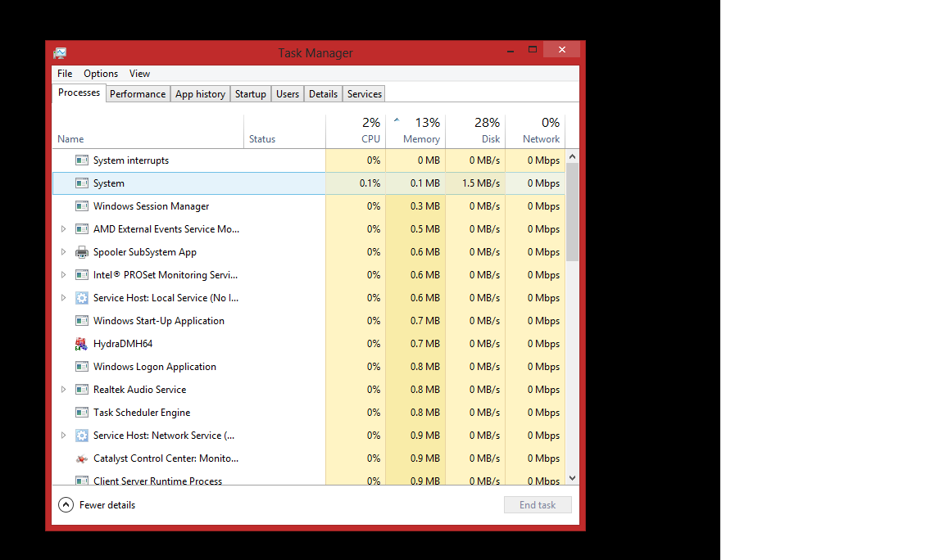Image resolution: width=944 pixels, height=560 pixels.
Task: Click the Windows Session Manager icon
Action: pos(82,205)
